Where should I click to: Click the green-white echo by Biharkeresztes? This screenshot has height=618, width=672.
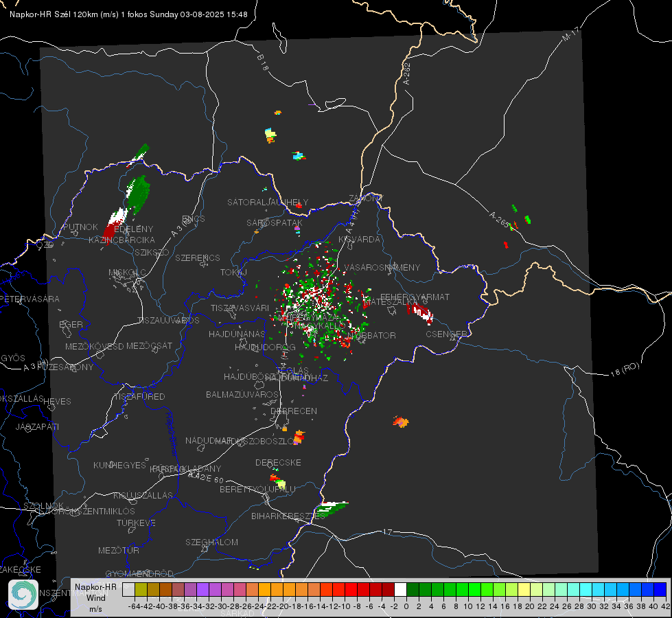click(332, 508)
